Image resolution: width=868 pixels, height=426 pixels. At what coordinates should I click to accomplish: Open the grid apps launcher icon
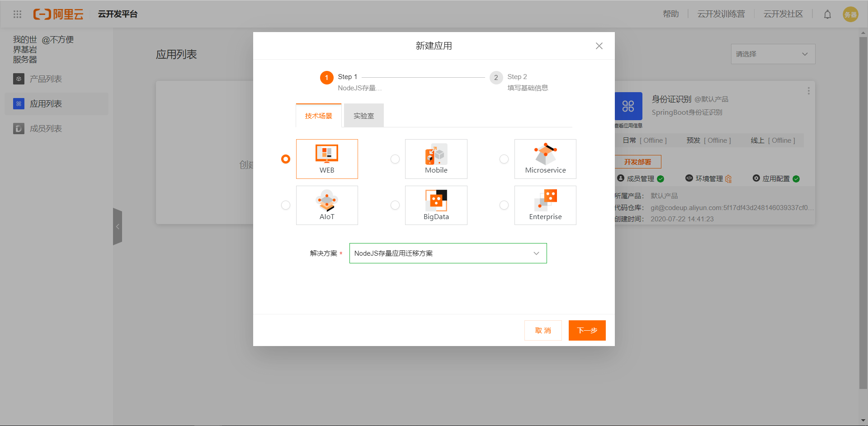coord(17,14)
